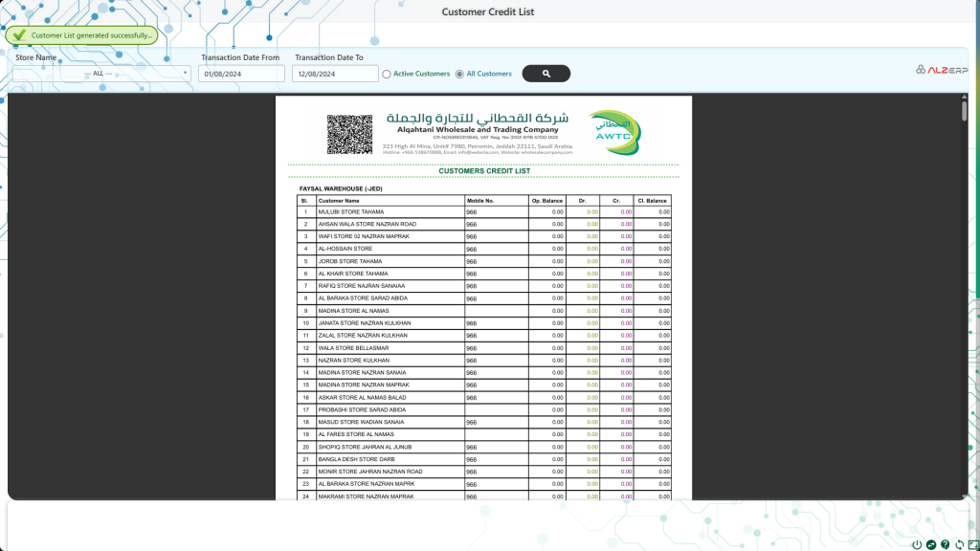Open the Store Name dropdown
The image size is (980, 551).
101,74
